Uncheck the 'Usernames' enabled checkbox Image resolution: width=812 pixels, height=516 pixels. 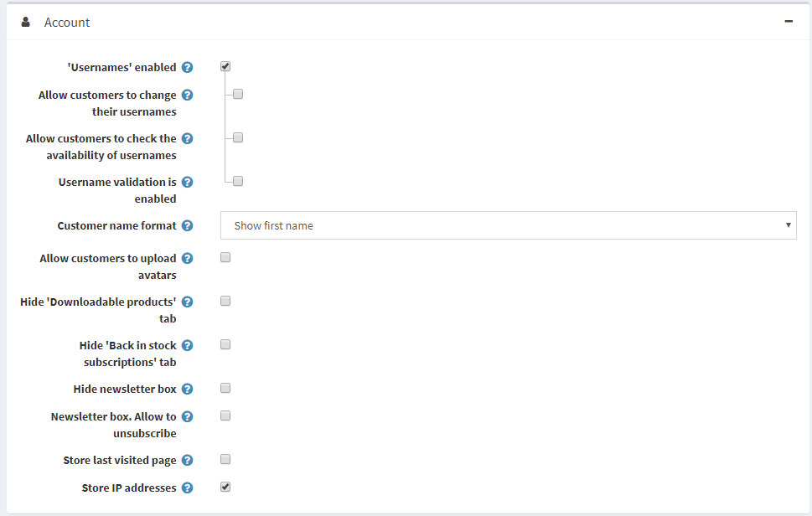click(x=225, y=66)
